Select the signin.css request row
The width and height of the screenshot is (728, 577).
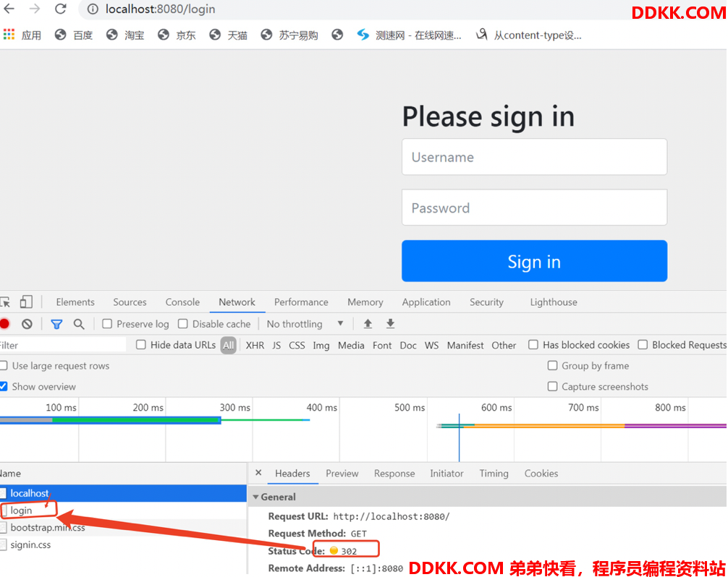pos(123,544)
